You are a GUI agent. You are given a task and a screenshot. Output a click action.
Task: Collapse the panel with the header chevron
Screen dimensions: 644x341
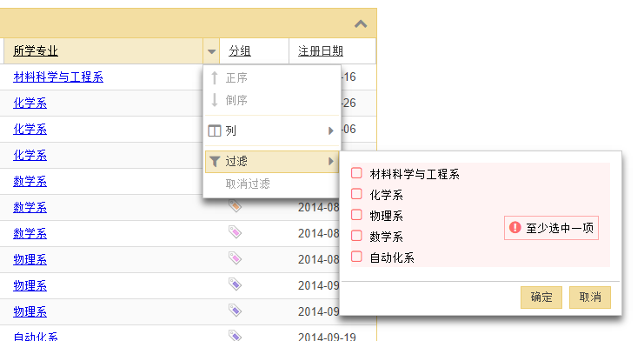point(361,24)
